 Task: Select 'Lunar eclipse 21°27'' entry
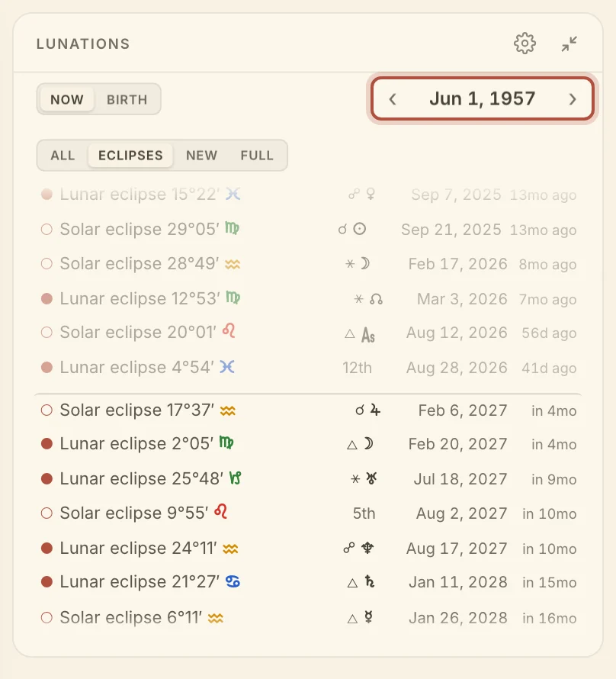(x=308, y=582)
